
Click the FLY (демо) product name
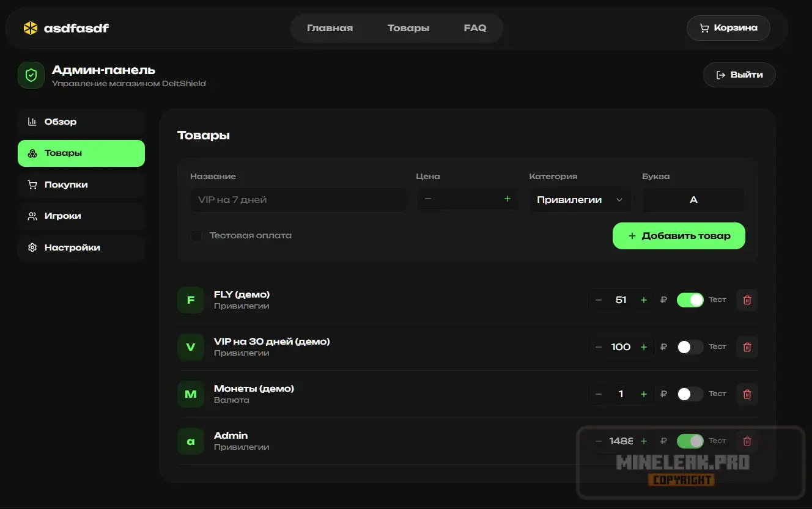click(x=242, y=295)
